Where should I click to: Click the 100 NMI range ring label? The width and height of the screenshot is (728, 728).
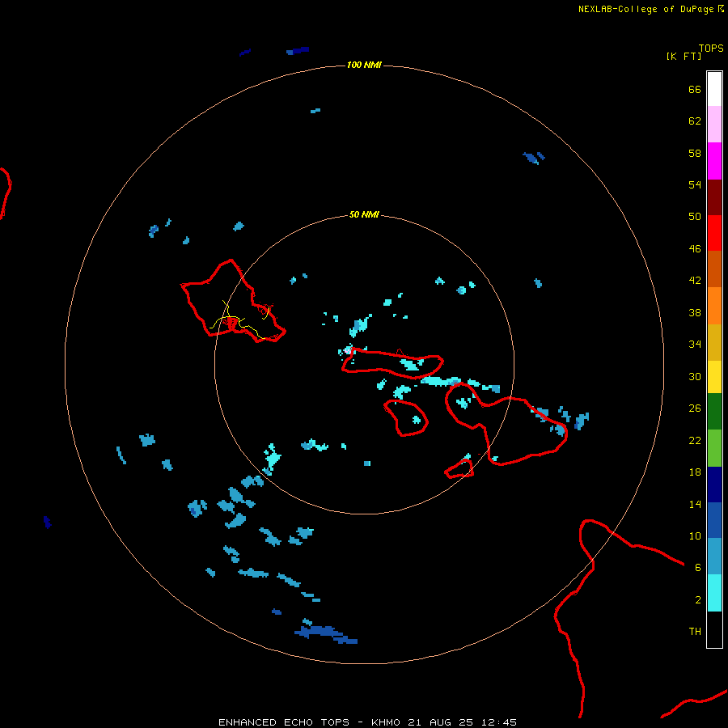(364, 65)
